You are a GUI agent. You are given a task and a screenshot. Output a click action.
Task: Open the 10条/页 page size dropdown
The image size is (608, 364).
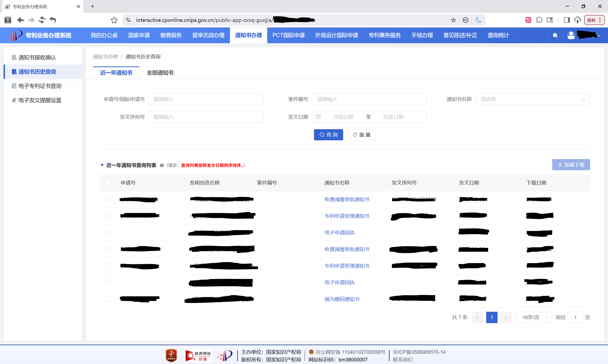[534, 317]
